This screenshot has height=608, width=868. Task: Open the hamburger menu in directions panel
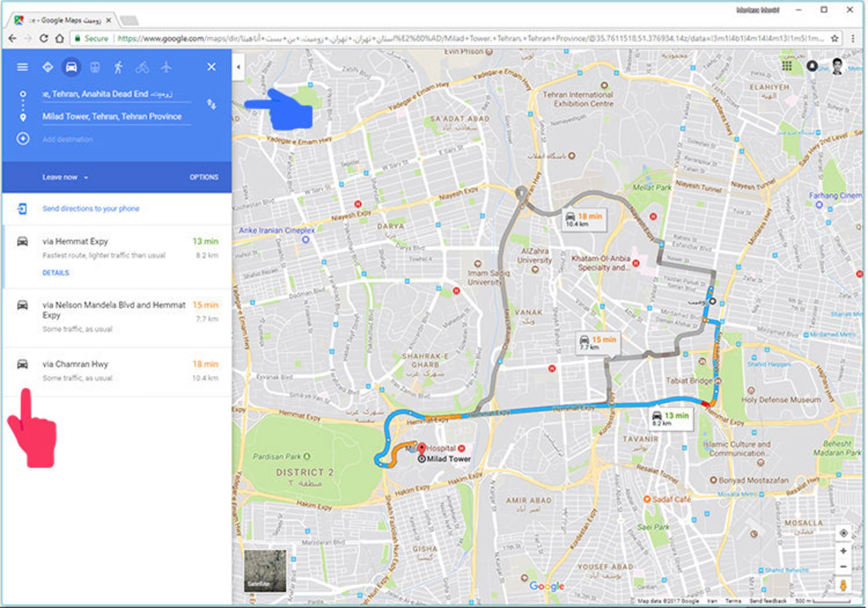pyautogui.click(x=22, y=67)
